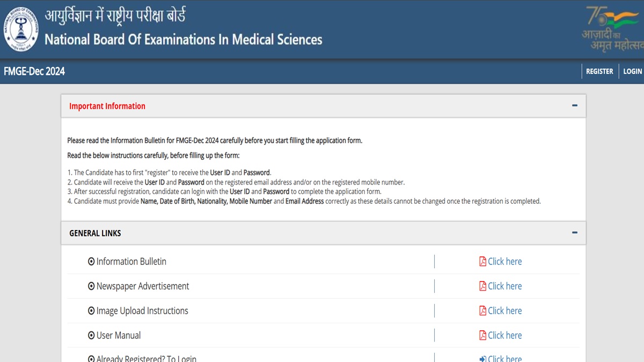
Task: Click bullet icon before Newspaper Advertisement
Action: pyautogui.click(x=91, y=286)
